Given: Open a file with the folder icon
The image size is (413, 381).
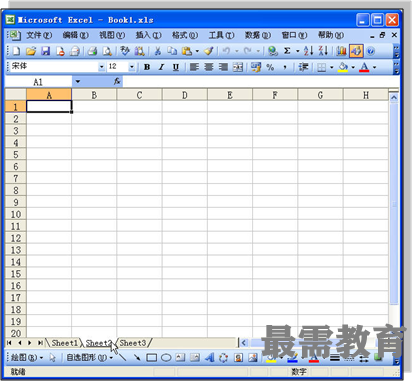Looking at the screenshot, I should (31, 51).
